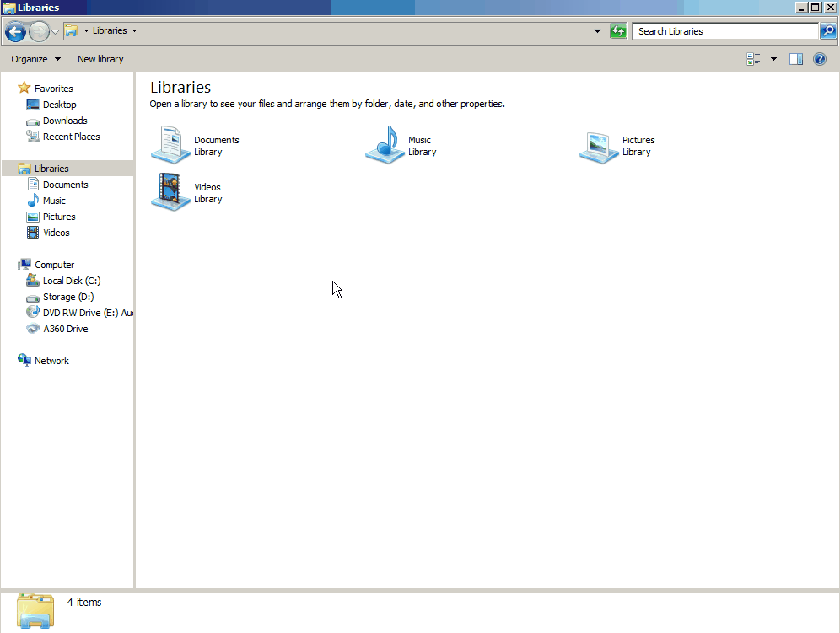This screenshot has height=633, width=840.
Task: Click the sidebar Music note icon
Action: point(33,201)
